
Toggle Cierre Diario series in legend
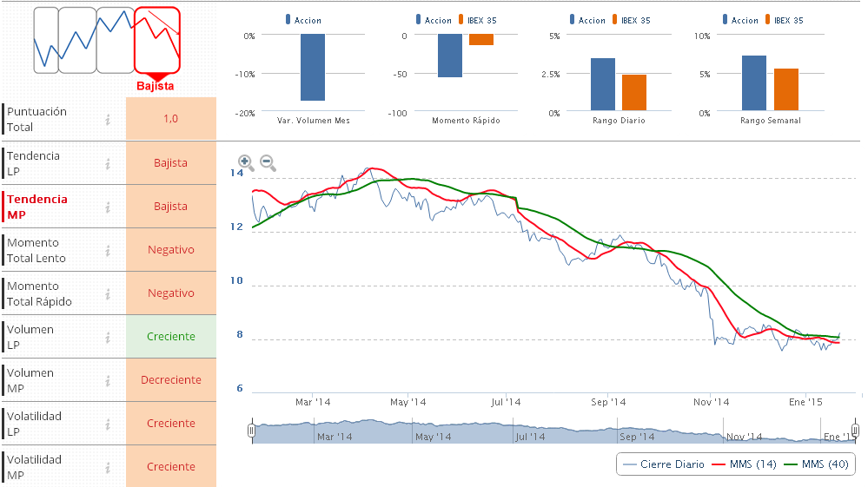pyautogui.click(x=663, y=464)
